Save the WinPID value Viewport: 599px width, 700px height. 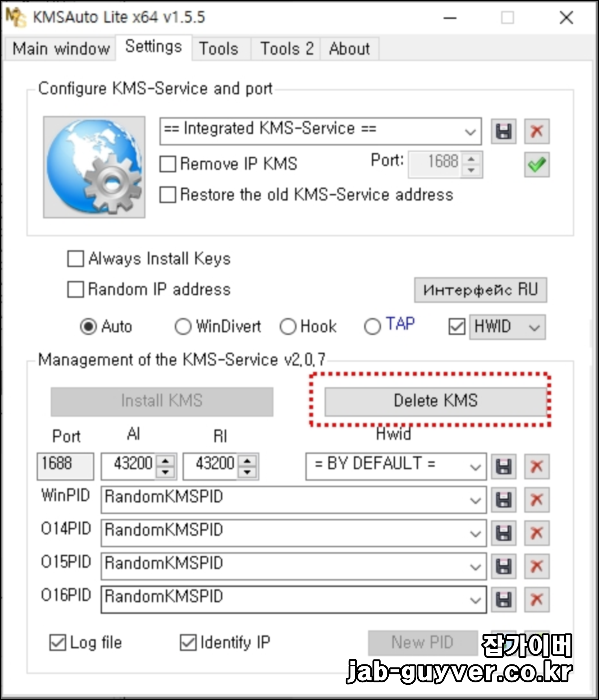[x=503, y=500]
